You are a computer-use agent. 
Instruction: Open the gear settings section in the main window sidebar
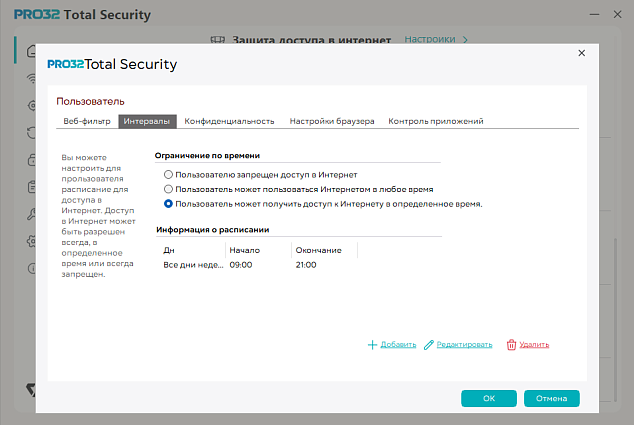[32, 241]
